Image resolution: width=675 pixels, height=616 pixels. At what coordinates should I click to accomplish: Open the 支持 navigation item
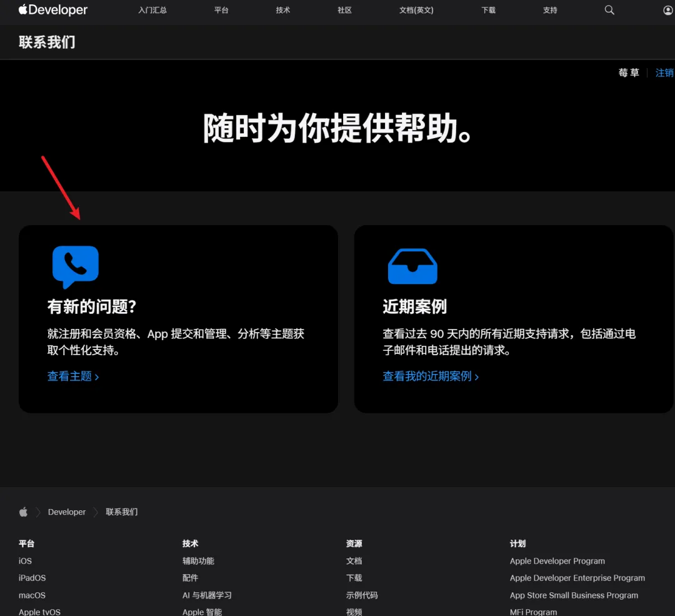550,10
